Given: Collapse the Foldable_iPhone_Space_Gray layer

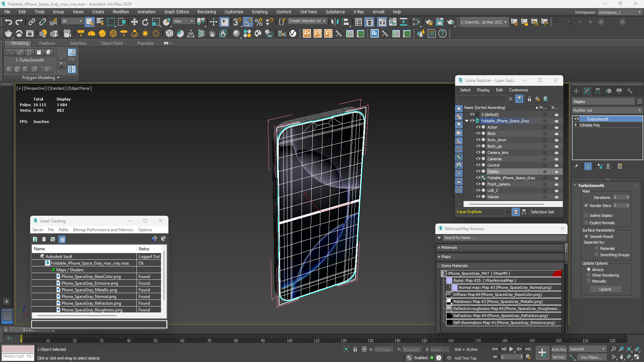Looking at the screenshot, I should (x=467, y=121).
